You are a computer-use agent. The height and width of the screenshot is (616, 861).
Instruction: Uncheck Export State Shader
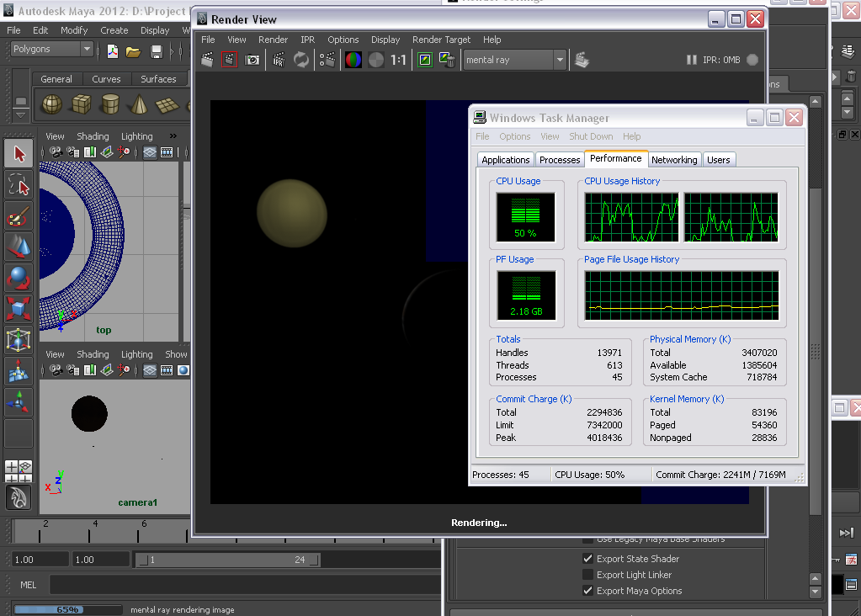coord(587,558)
